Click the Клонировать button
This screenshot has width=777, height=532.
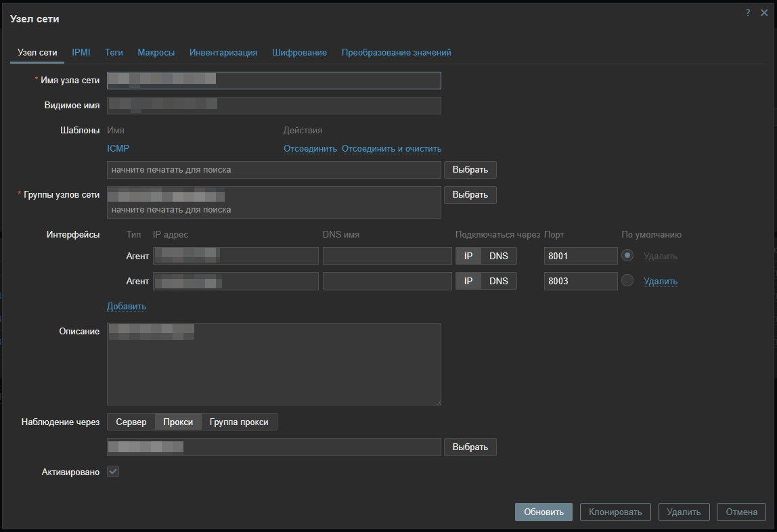615,512
